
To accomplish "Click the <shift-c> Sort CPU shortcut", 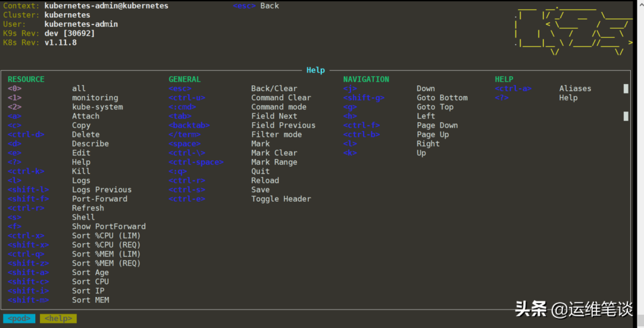I will [29, 281].
